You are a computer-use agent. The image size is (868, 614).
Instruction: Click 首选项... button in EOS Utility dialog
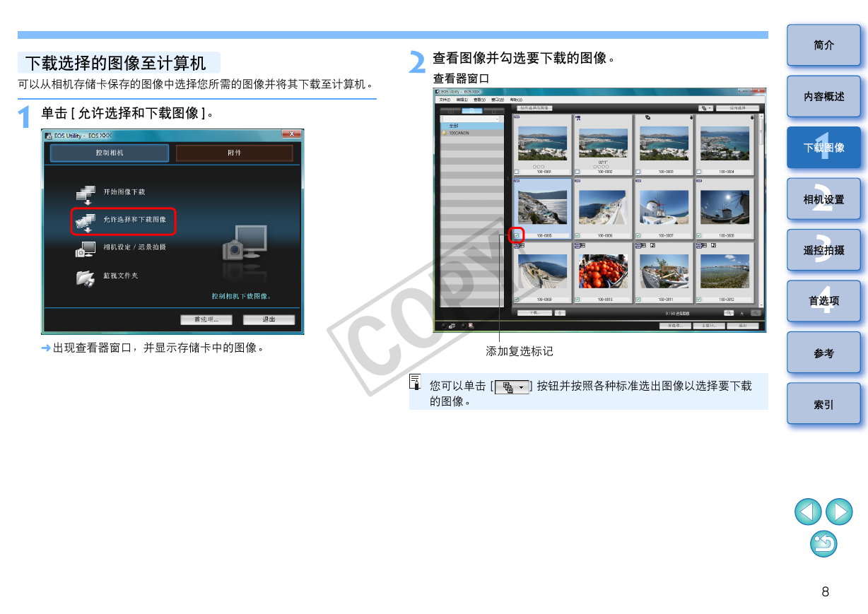point(206,319)
